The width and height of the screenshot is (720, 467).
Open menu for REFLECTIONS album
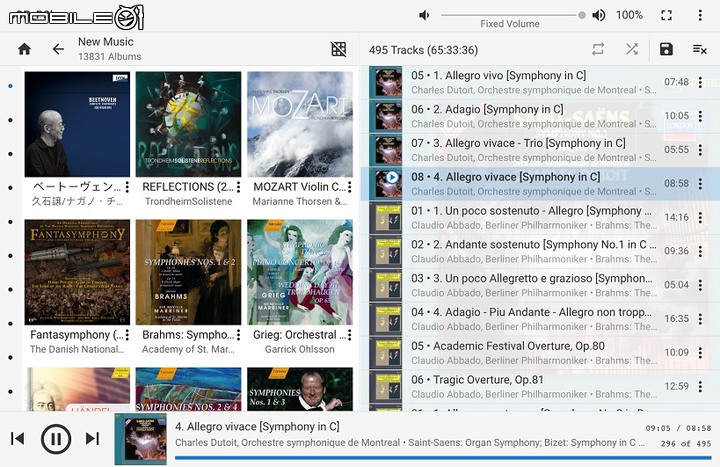pos(238,187)
